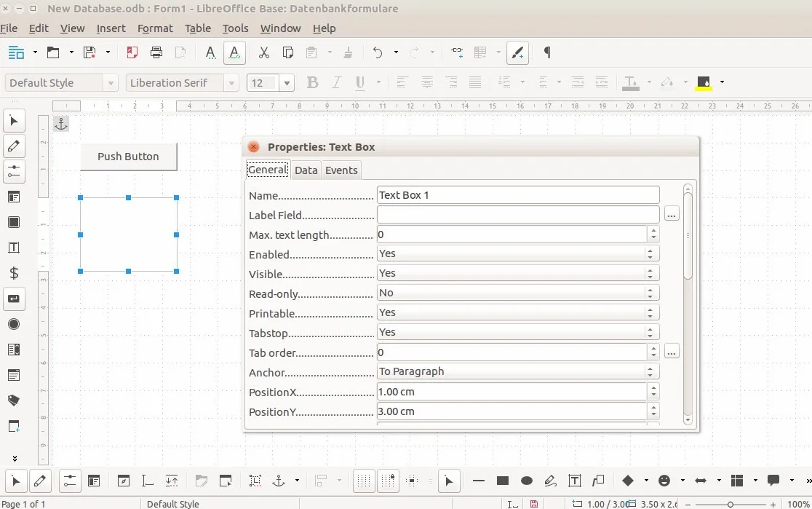This screenshot has width=812, height=509.
Task: Select the Ellipse drawing tool
Action: [x=527, y=481]
